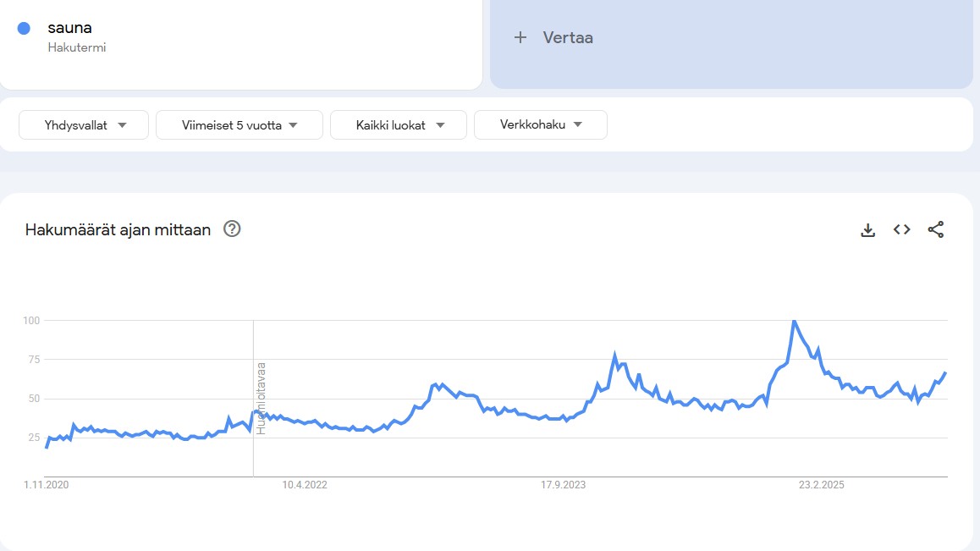Edit the sauna search term
980x551 pixels.
(x=70, y=28)
